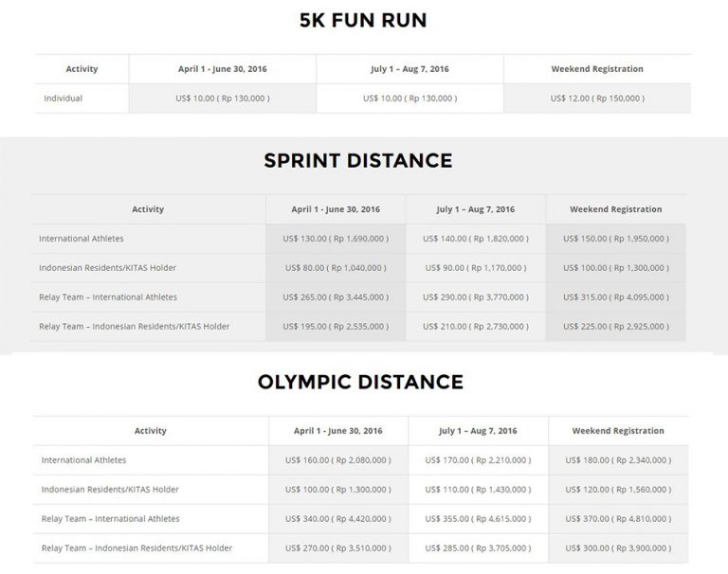Screen dimensions: 728x574
Task: Click the SPRINT DISTANCE heading
Action: point(357,160)
